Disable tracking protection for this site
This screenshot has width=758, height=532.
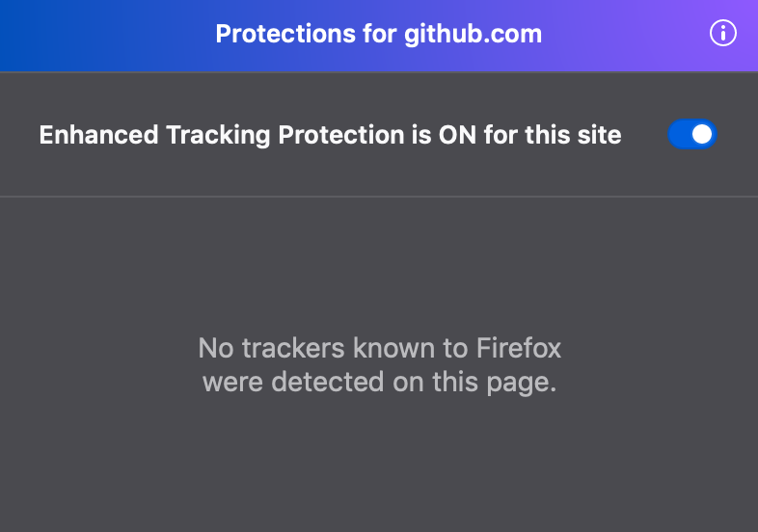[x=692, y=135]
